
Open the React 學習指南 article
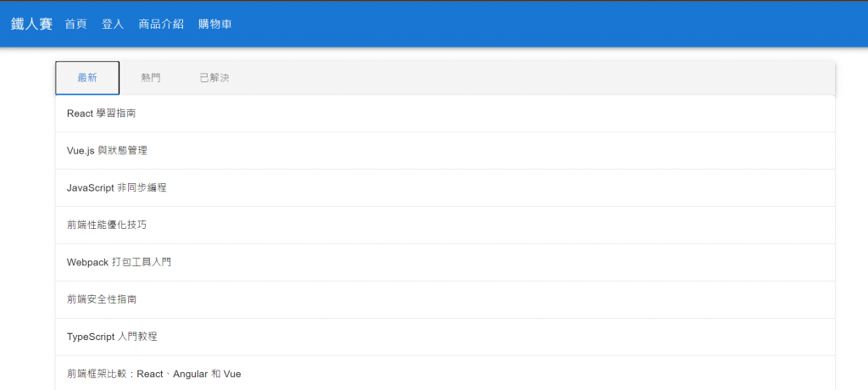[100, 114]
